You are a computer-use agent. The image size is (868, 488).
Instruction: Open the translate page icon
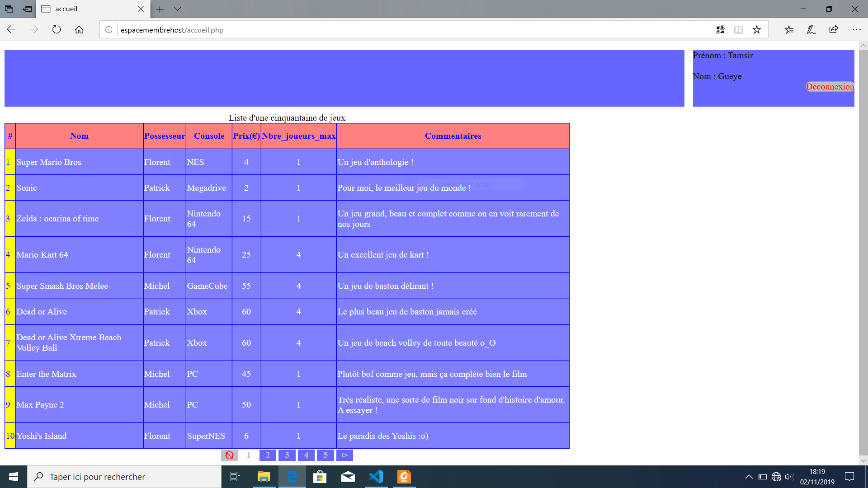720,30
